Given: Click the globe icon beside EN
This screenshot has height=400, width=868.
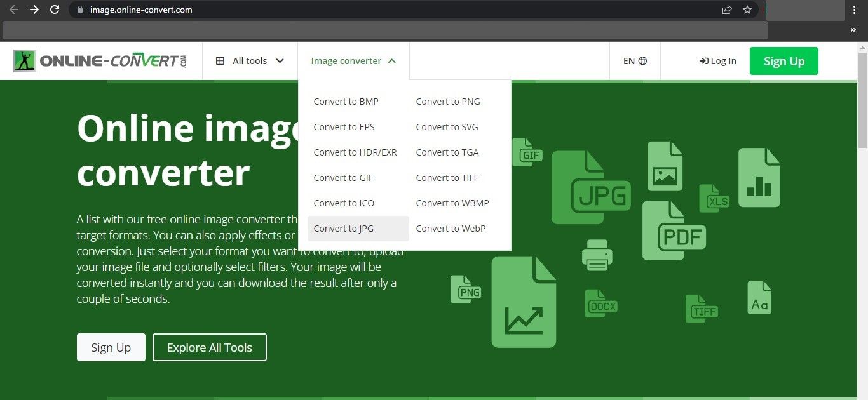Looking at the screenshot, I should pos(644,60).
